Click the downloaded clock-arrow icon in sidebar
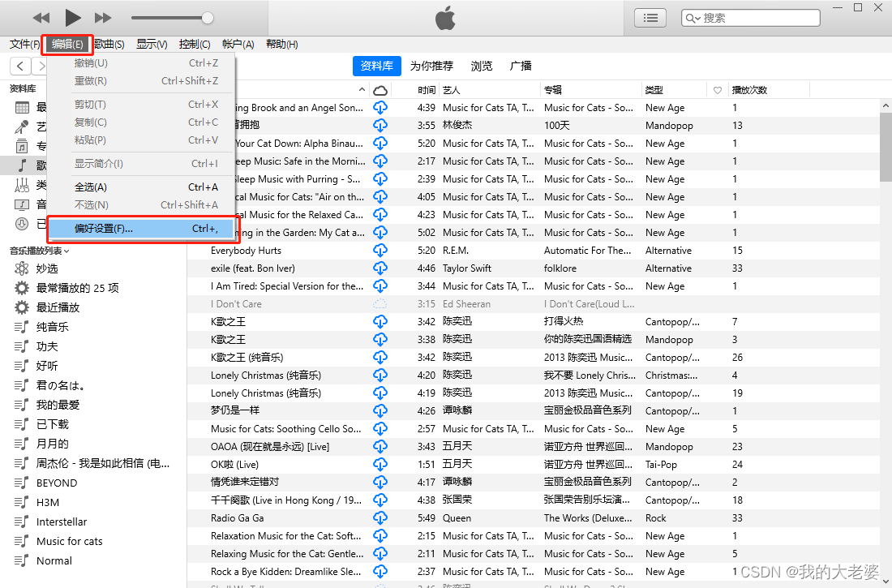The width and height of the screenshot is (892, 588). (22, 224)
